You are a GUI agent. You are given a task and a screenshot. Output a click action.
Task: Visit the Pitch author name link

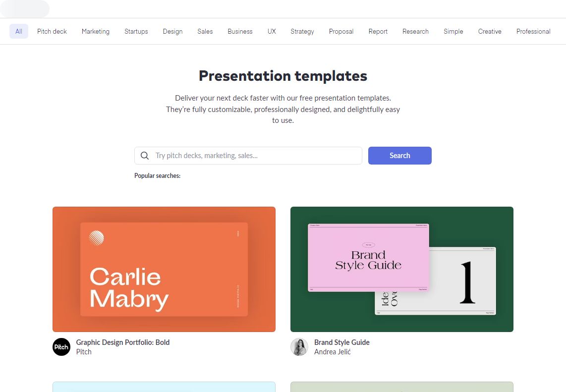84,352
